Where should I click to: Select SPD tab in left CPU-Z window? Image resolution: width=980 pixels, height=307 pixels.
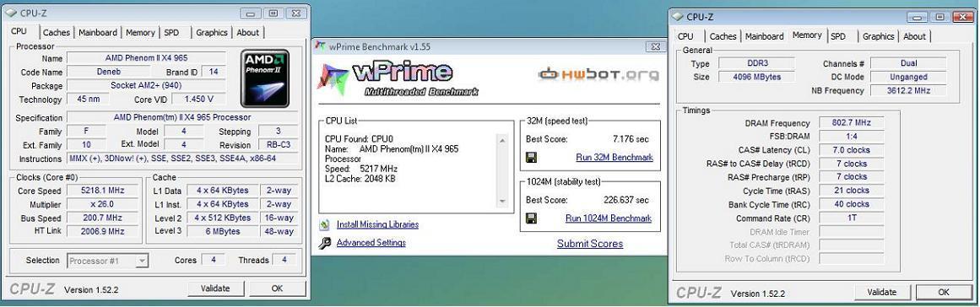pyautogui.click(x=171, y=32)
